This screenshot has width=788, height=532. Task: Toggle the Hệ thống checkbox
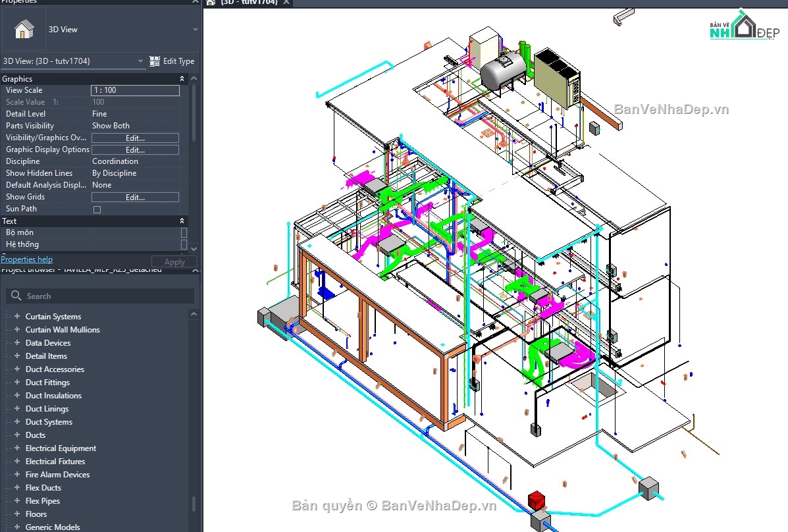184,244
